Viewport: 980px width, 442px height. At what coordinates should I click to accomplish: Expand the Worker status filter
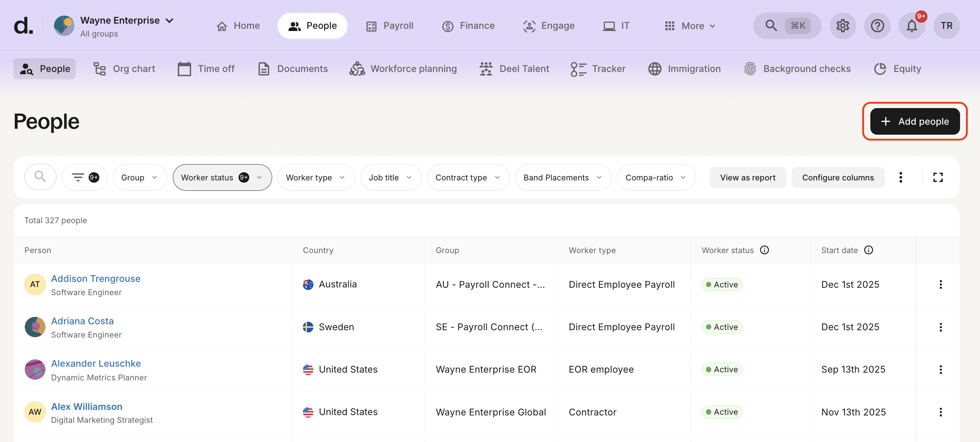tap(222, 177)
